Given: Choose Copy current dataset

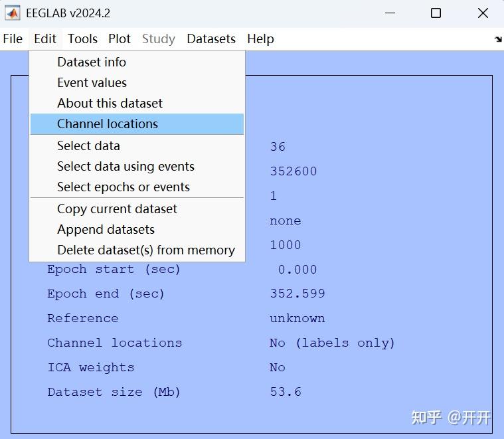Looking at the screenshot, I should (137, 209).
